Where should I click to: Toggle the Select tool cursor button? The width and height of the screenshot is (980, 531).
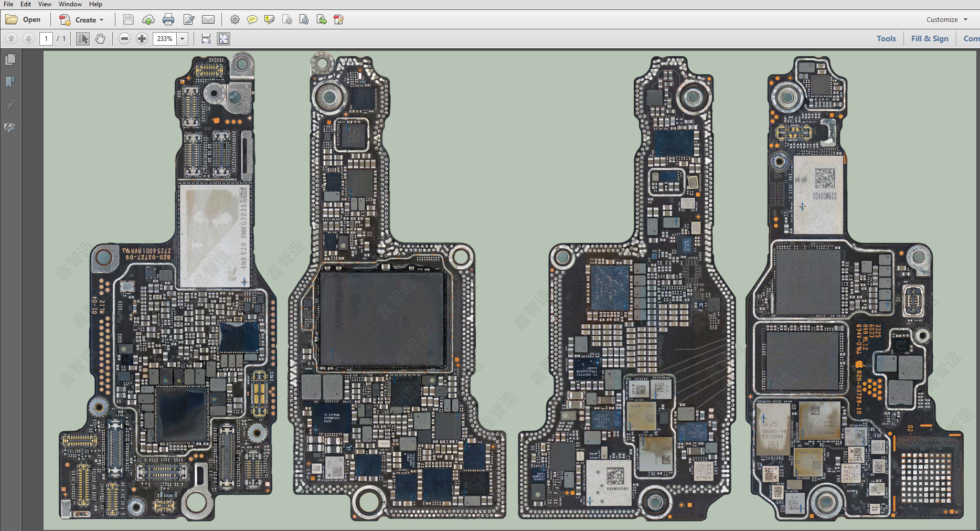83,39
